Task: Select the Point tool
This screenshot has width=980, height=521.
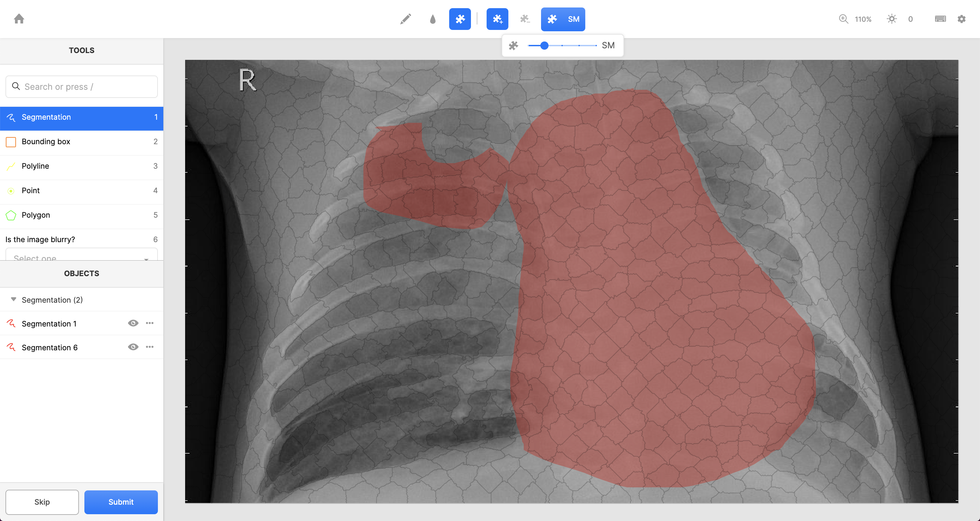Action: 81,190
